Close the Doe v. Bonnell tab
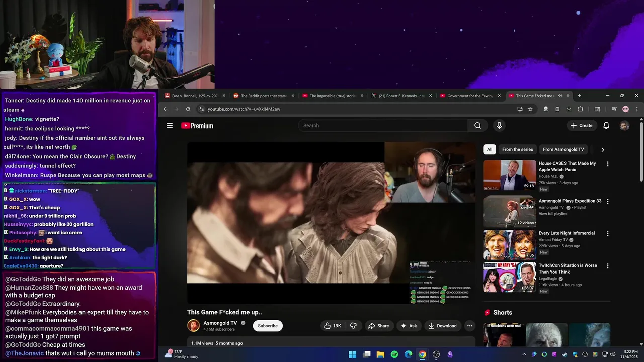The image size is (644, 362). pyautogui.click(x=224, y=96)
